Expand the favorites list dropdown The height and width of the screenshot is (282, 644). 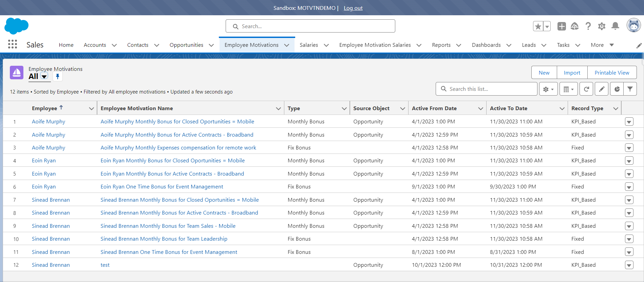click(x=547, y=26)
